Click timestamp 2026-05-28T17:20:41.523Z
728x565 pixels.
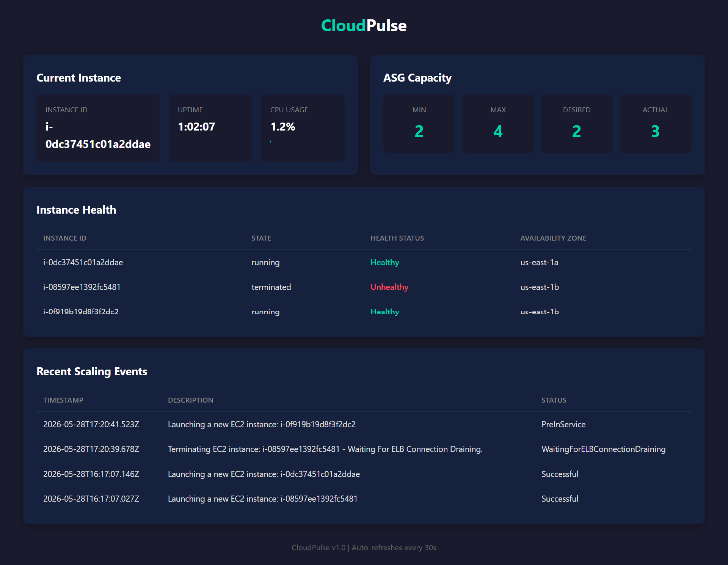click(x=91, y=425)
